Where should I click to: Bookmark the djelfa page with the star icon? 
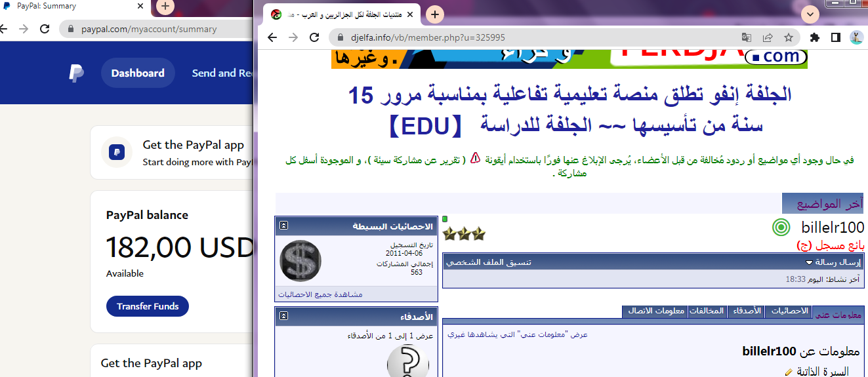pyautogui.click(x=788, y=37)
